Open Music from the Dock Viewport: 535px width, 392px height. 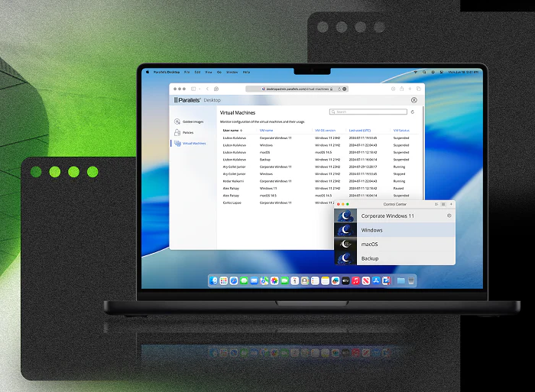click(355, 280)
